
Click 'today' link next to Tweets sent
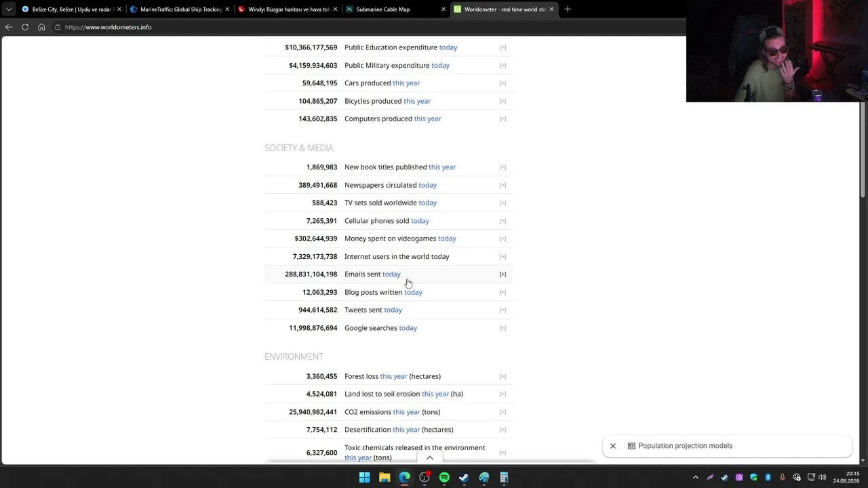pos(393,310)
